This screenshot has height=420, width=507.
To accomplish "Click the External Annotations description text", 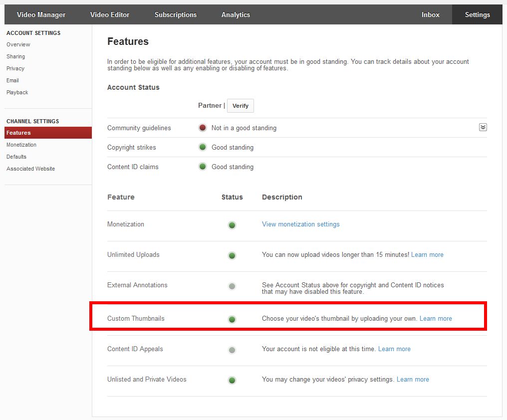I will [x=353, y=288].
